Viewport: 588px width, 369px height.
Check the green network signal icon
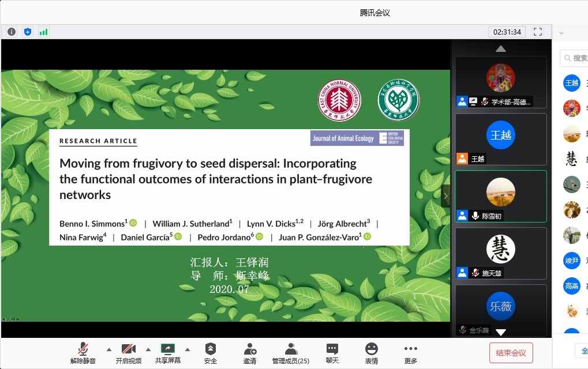click(44, 32)
